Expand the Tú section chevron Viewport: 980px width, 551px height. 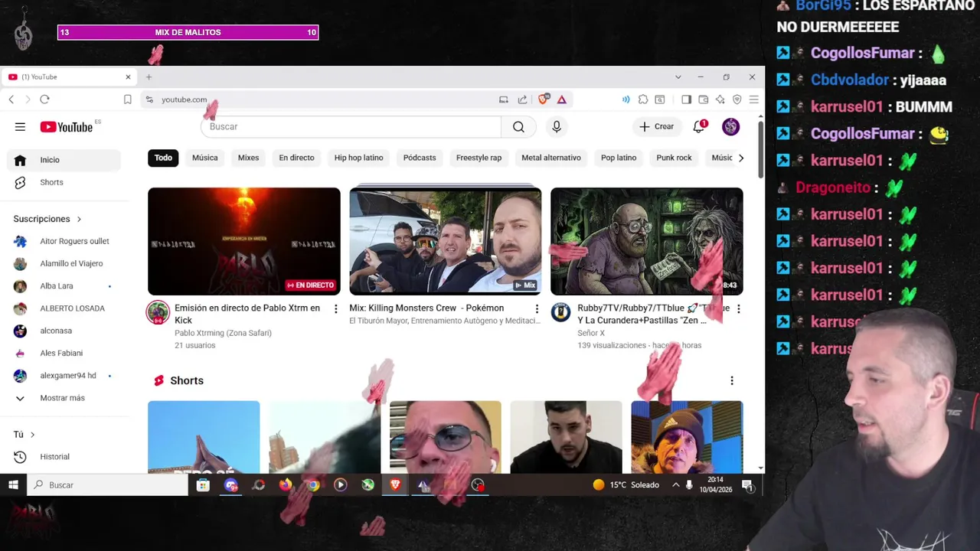pos(32,435)
